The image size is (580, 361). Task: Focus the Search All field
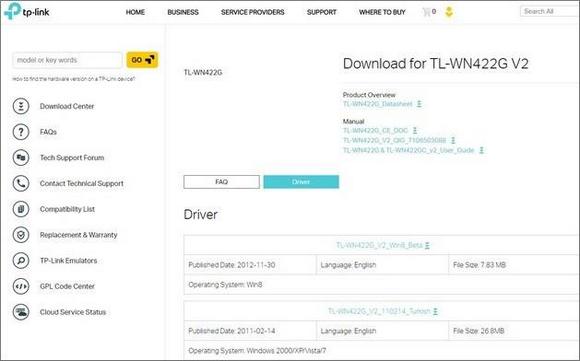point(550,11)
